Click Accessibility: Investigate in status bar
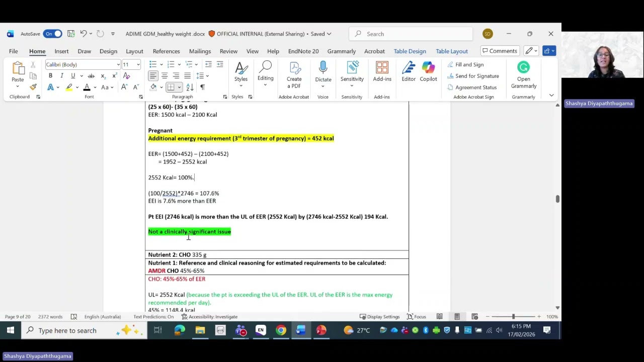Viewport: 644px width, 362px height. point(209,317)
